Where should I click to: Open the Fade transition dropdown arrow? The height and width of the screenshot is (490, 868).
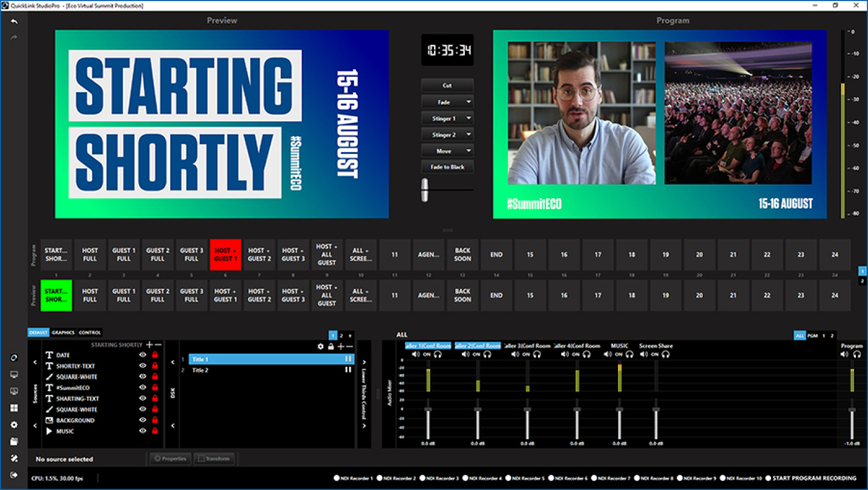coord(468,102)
